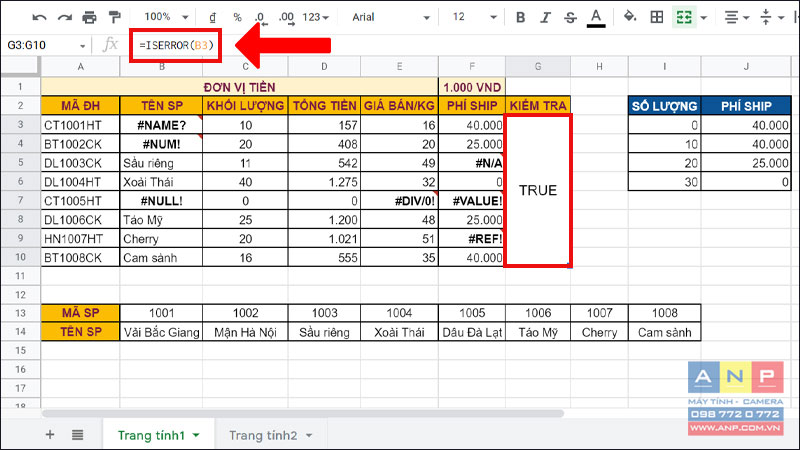The height and width of the screenshot is (450, 800).
Task: Open the font size 12 dropdown
Action: point(474,17)
